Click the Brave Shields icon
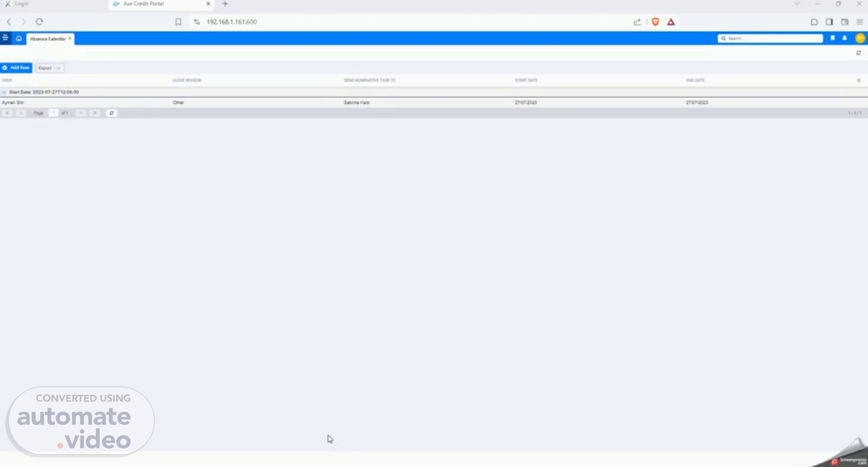 pyautogui.click(x=655, y=22)
